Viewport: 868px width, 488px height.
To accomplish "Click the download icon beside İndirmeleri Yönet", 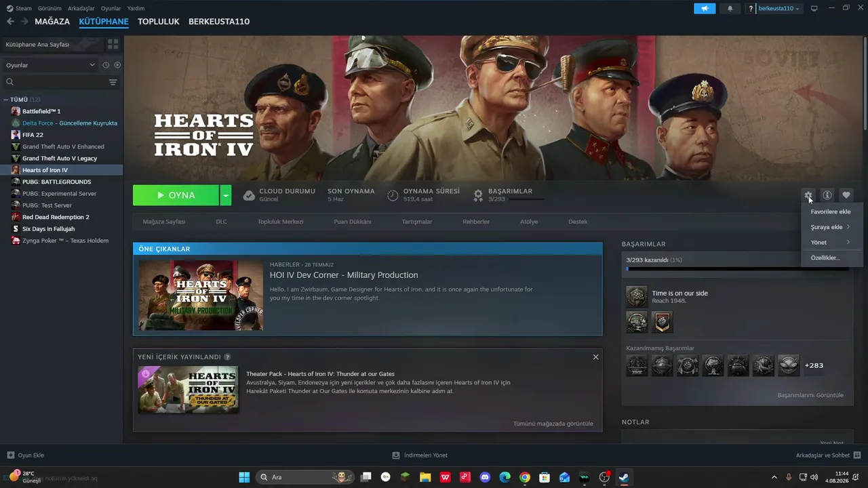I will pyautogui.click(x=396, y=455).
